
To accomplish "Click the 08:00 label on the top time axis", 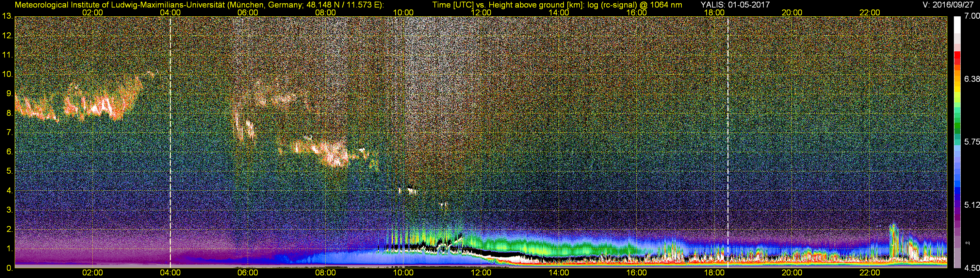I will point(326,12).
